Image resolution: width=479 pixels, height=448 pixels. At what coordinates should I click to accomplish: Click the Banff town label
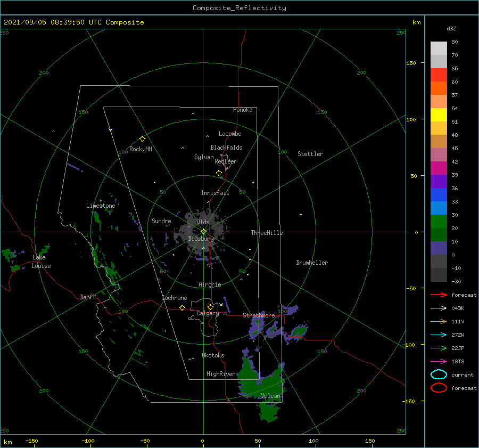(88, 297)
